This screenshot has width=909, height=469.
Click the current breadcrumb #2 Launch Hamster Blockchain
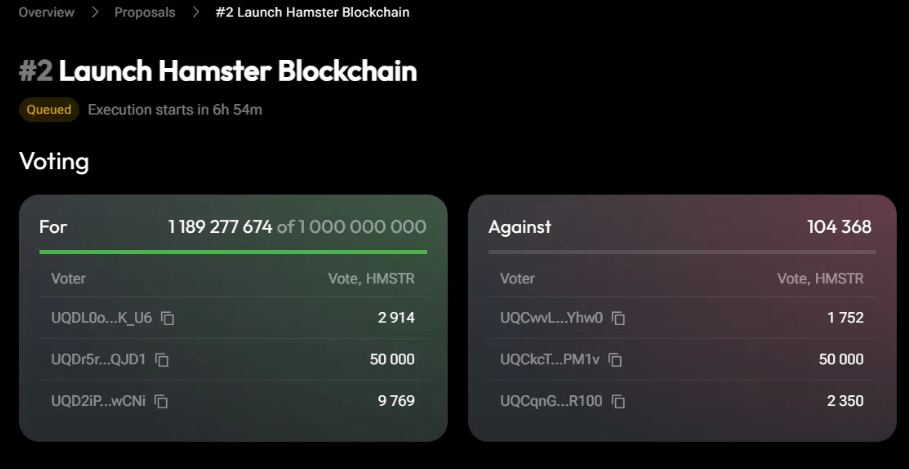coord(312,13)
